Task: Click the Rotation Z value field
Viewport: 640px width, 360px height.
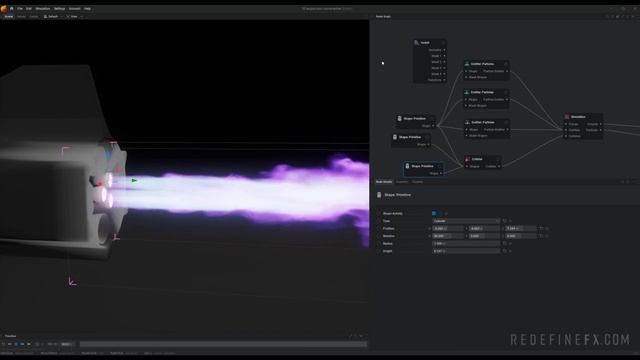Action: tap(520, 236)
